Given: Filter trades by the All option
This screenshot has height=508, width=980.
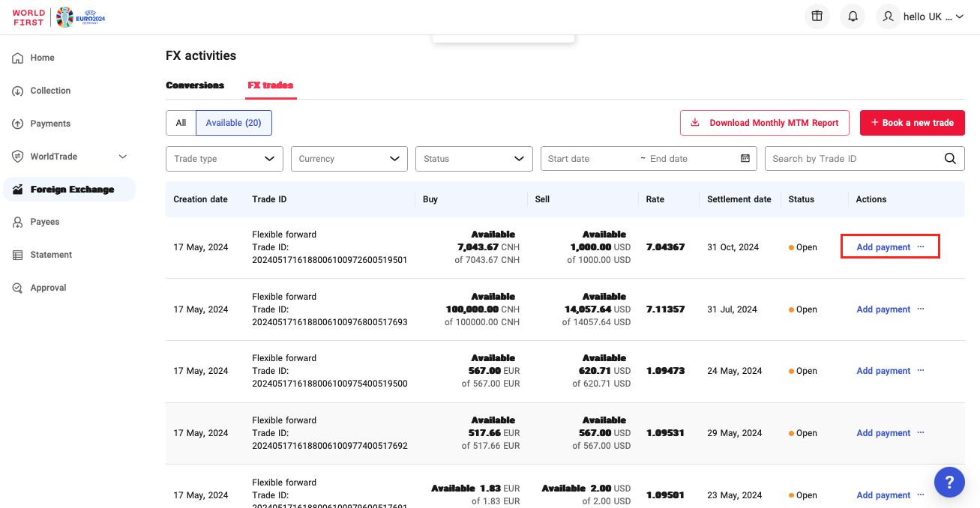Looking at the screenshot, I should [x=180, y=122].
